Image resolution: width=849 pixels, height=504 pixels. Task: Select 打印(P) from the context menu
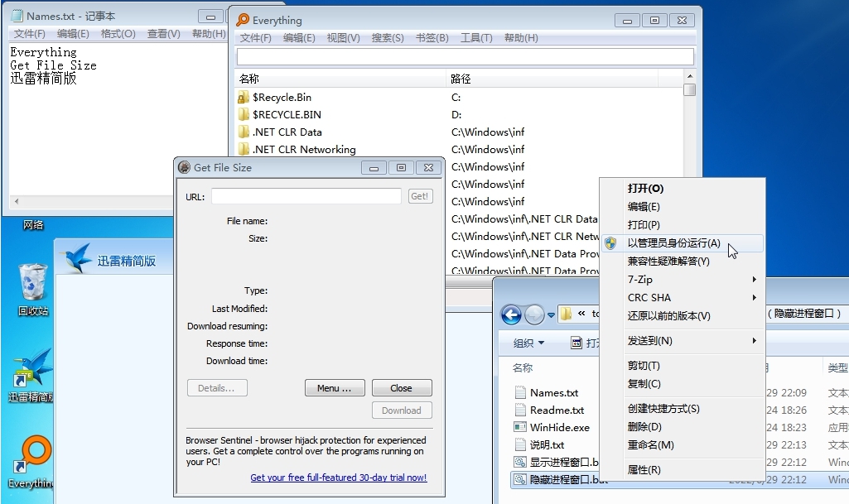coord(683,225)
